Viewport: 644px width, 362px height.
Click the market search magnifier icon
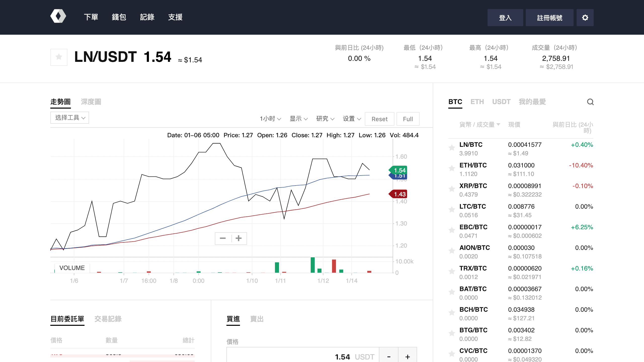[590, 102]
